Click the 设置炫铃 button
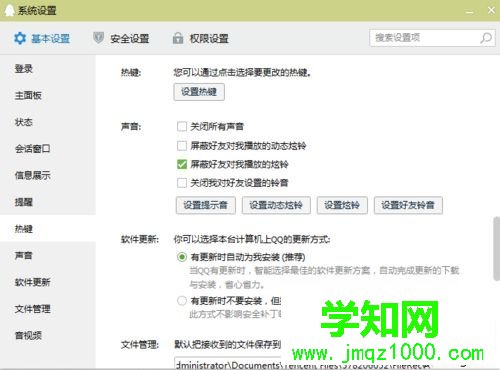The height and width of the screenshot is (370, 500). 342,205
